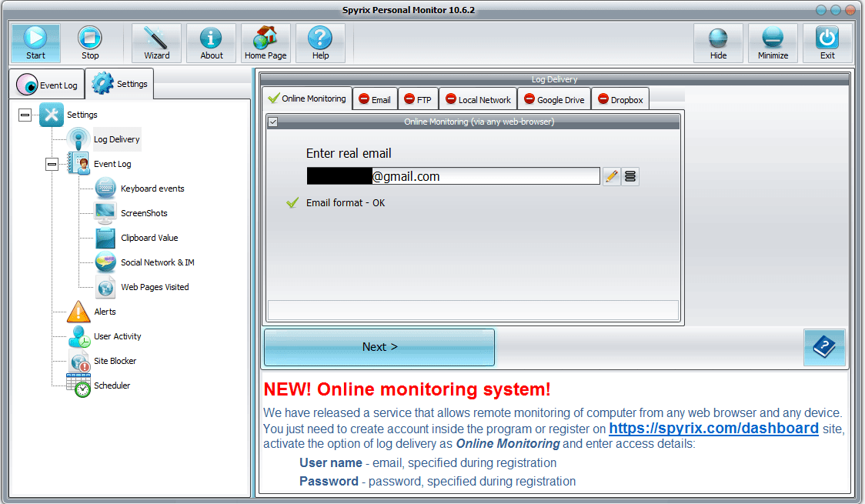
Task: Click the Stop monitoring button
Action: coord(90,43)
